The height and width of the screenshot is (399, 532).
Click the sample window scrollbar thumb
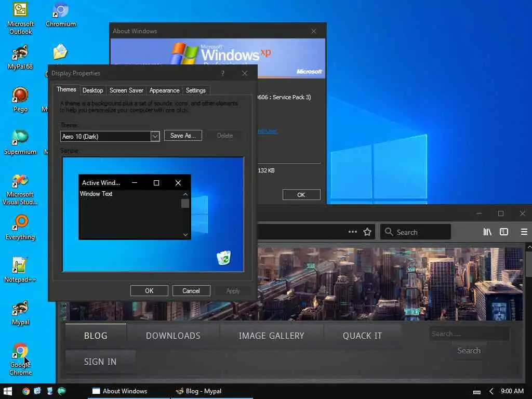(x=185, y=204)
